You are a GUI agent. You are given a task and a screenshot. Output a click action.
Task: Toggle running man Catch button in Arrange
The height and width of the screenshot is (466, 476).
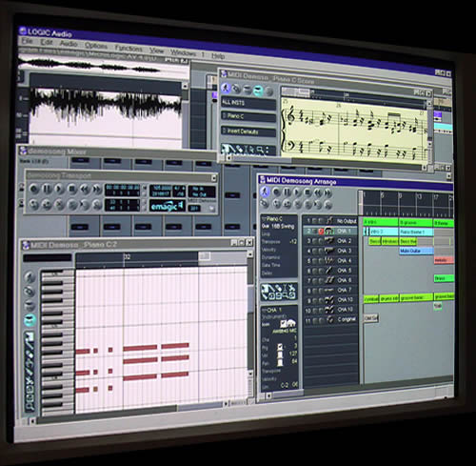265,192
